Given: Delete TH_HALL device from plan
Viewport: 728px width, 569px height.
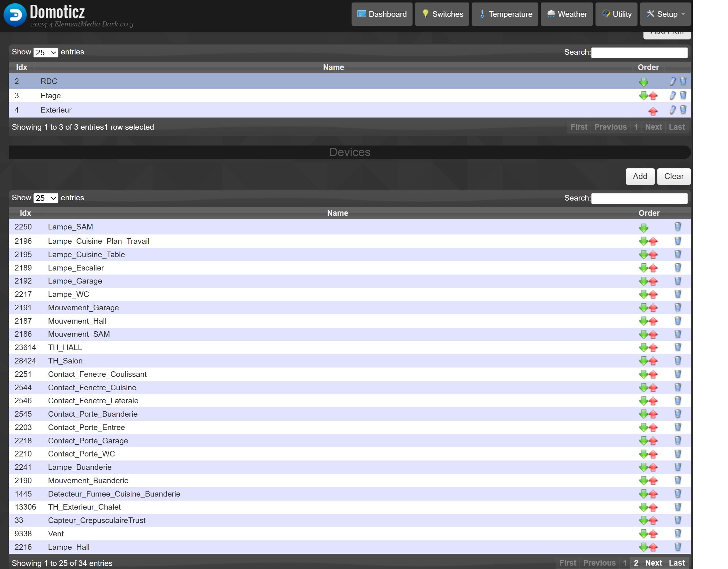Looking at the screenshot, I should click(x=678, y=348).
